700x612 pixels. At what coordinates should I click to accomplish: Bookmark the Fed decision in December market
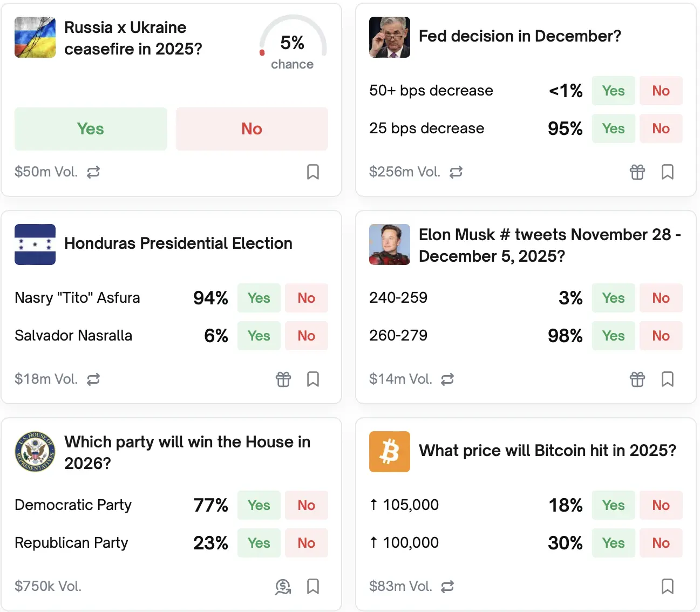click(x=668, y=172)
